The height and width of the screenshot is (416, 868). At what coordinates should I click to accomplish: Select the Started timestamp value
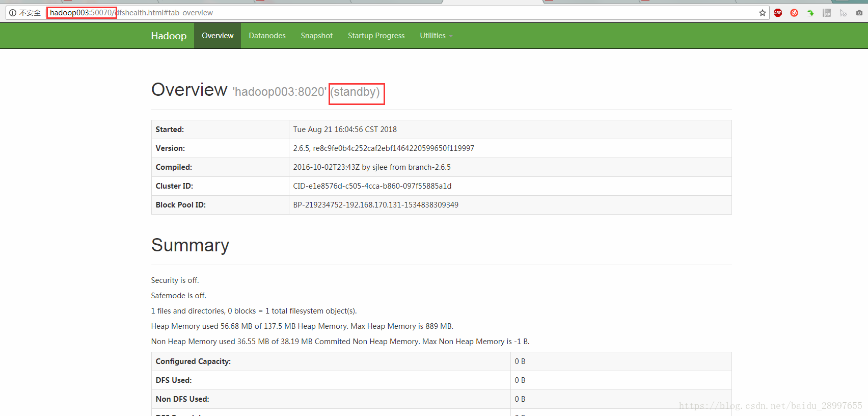[x=345, y=129]
